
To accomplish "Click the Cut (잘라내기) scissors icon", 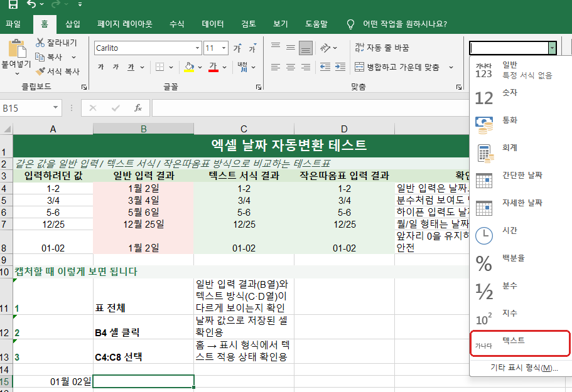I will [40, 43].
